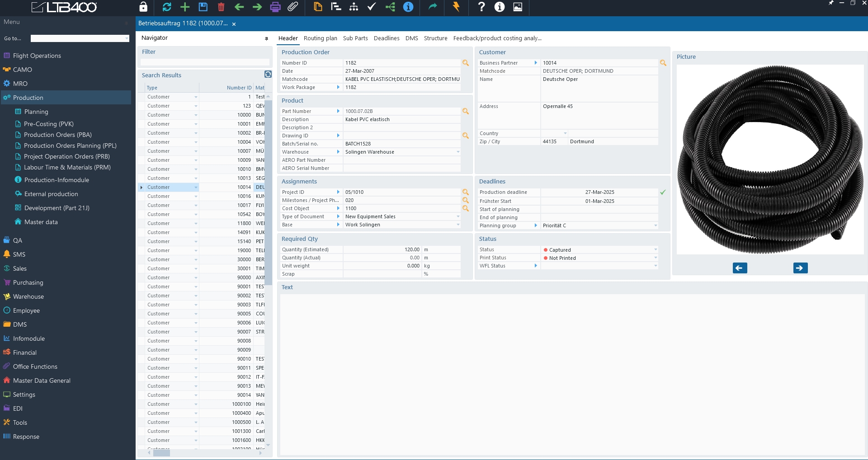The image size is (868, 460).
Task: Toggle the green check beside Production deadline
Action: [x=663, y=192]
